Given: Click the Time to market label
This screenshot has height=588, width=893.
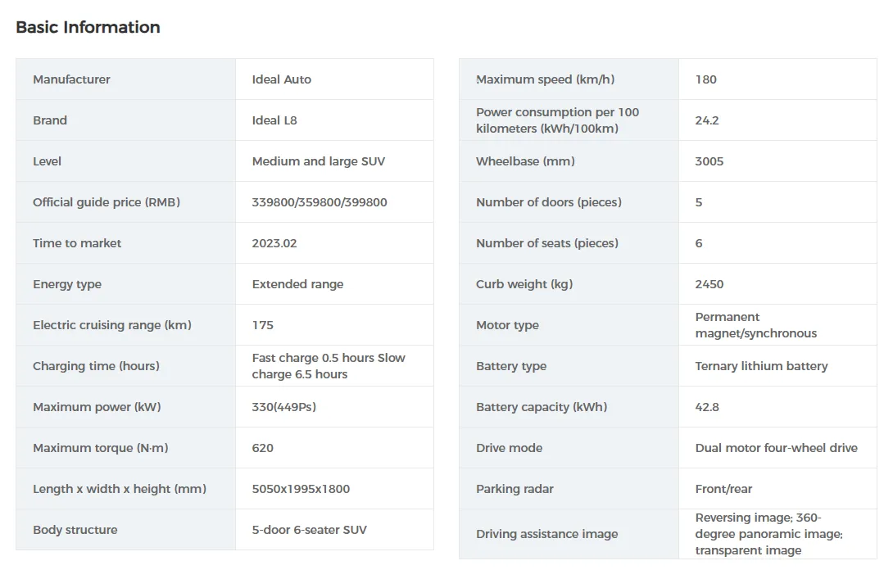Looking at the screenshot, I should pyautogui.click(x=77, y=243).
